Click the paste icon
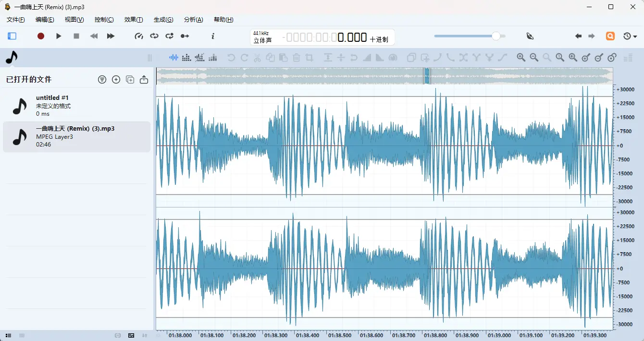 click(x=284, y=58)
